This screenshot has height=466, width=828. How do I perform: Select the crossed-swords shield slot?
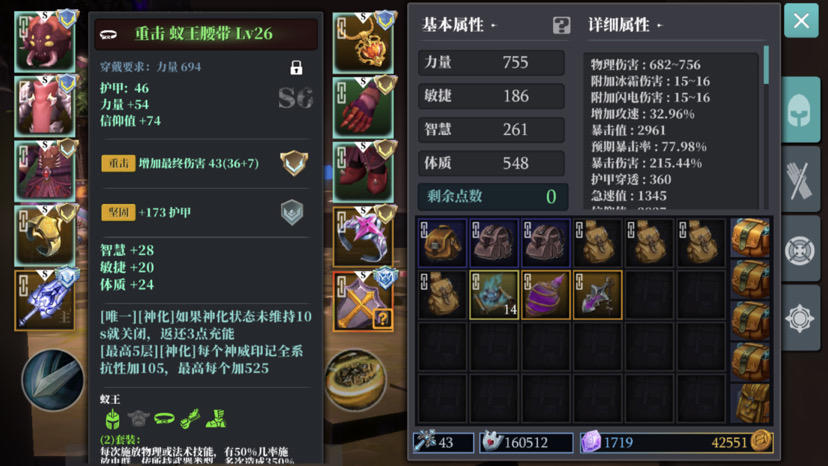(363, 302)
